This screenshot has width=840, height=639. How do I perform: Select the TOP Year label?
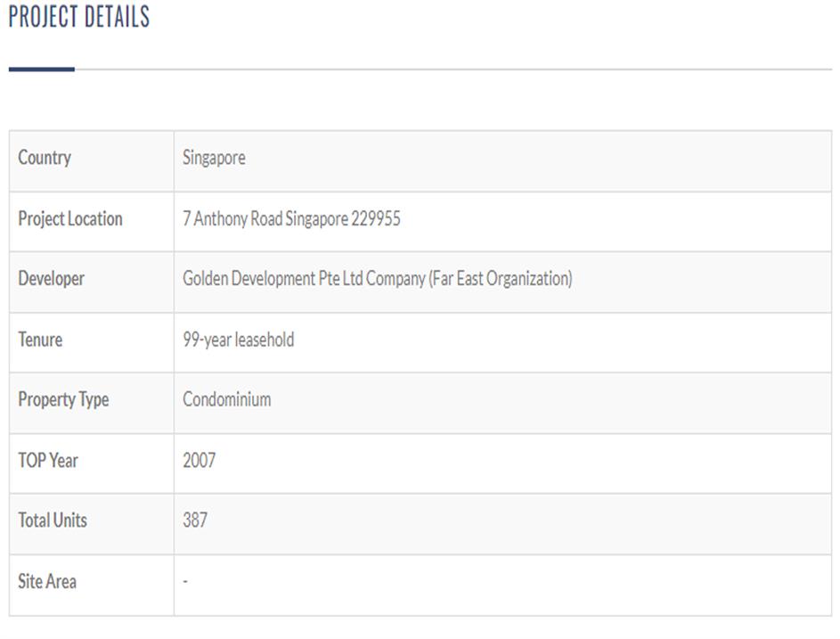click(48, 460)
